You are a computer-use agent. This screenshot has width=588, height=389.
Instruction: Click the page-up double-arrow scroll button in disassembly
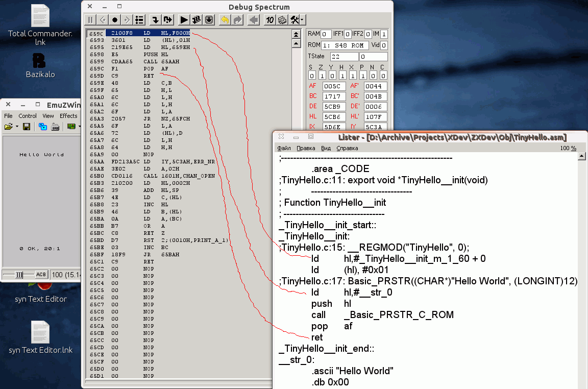pos(296,35)
